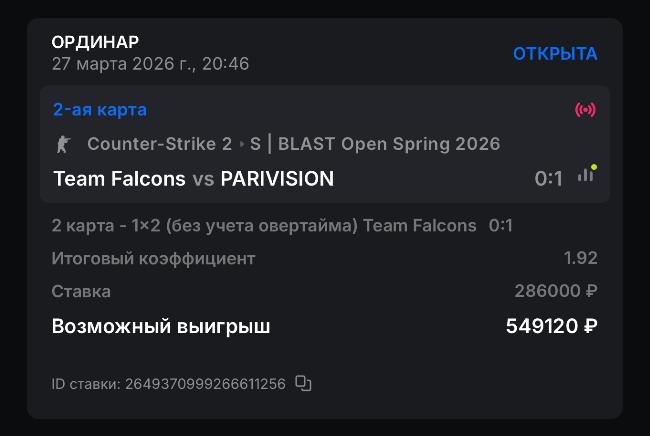650x436 pixels.
Task: Click the Counter-Strike 2 breadcrumb text
Action: (159, 144)
